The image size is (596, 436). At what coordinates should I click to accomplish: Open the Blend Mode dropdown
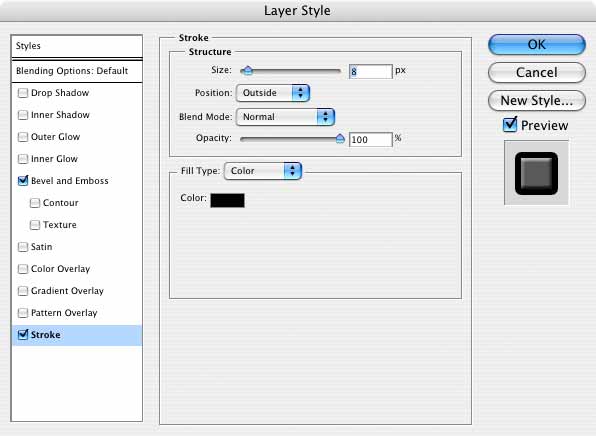pyautogui.click(x=285, y=117)
